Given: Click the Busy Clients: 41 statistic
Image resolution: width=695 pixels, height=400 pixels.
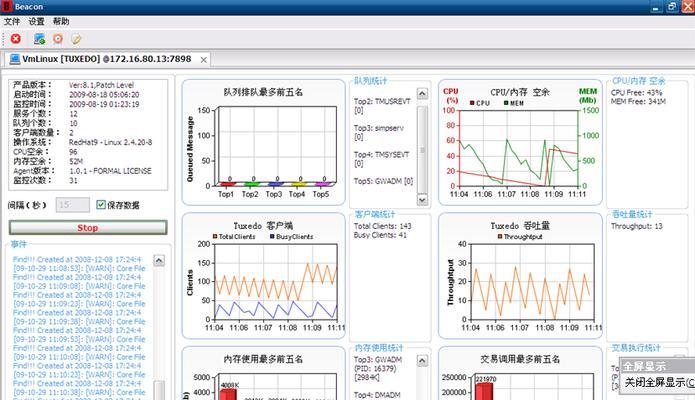Looking at the screenshot, I should point(380,235).
